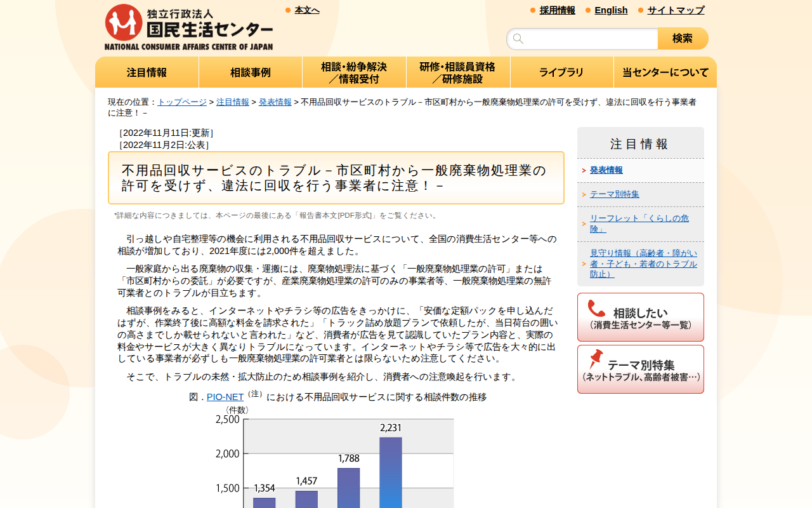This screenshot has height=508, width=812.
Task: Click the red phone icon on 相談したい banner
Action: [596, 309]
